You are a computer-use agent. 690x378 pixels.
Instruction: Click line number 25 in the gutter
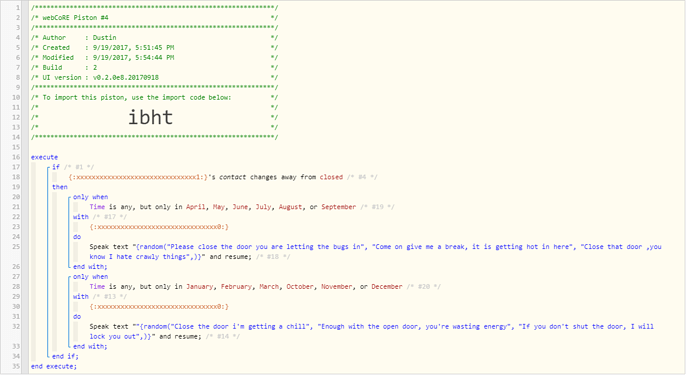16,247
